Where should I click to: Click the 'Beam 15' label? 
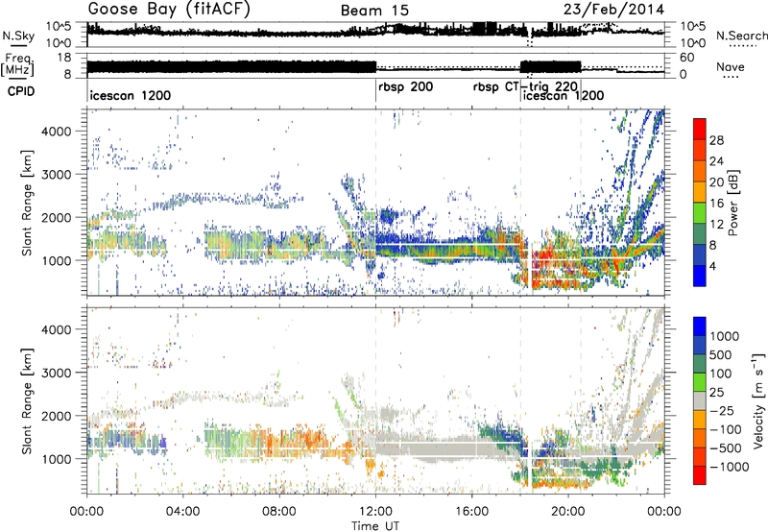point(374,11)
